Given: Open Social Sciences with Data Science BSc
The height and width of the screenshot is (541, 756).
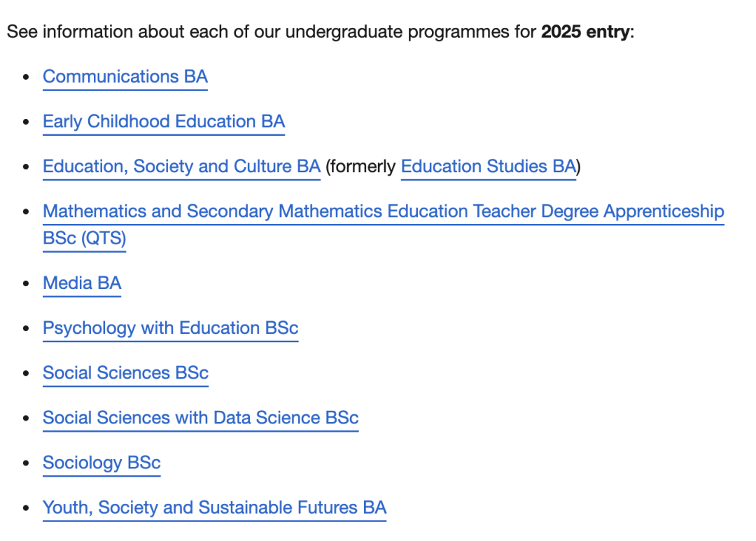Looking at the screenshot, I should coord(200,418).
